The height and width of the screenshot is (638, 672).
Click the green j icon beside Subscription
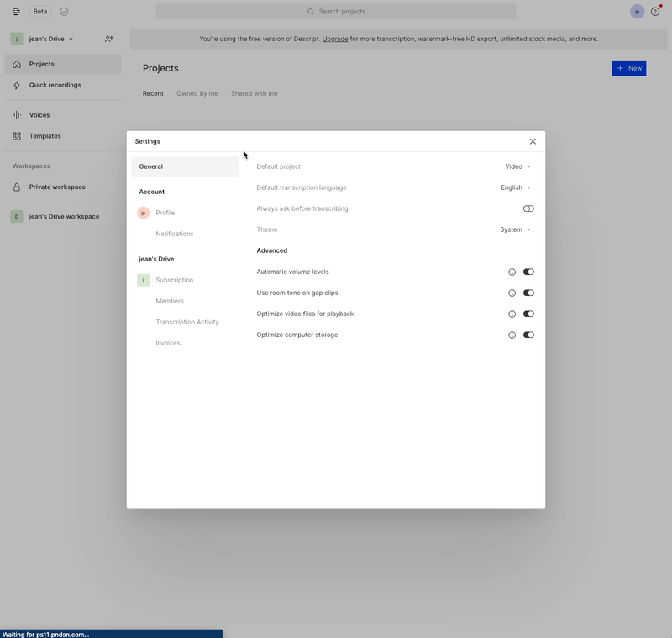(x=143, y=280)
